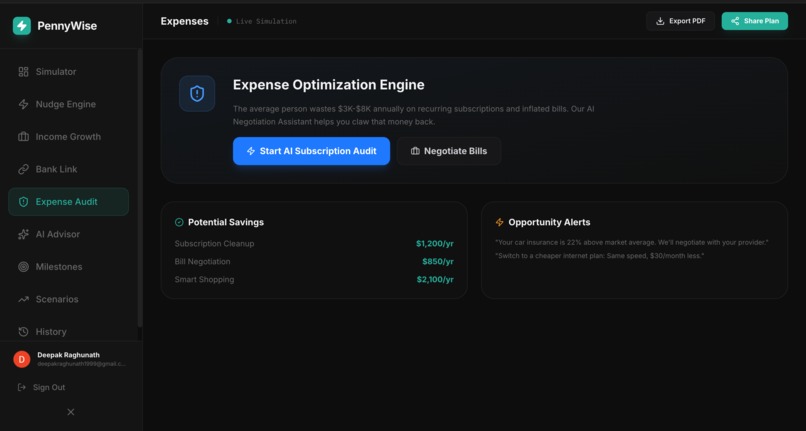Click the Subscription Cleanup row label
The width and height of the screenshot is (806, 431).
tap(214, 244)
